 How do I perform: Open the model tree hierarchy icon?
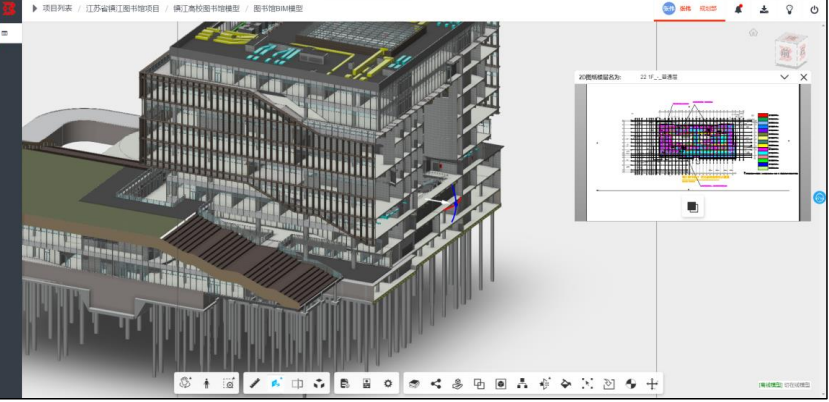coord(522,384)
